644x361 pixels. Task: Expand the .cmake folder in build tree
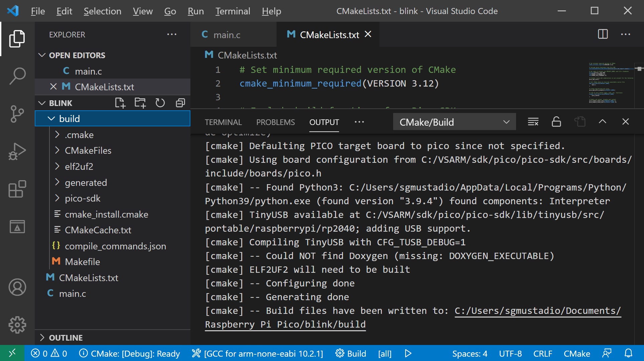pyautogui.click(x=79, y=134)
